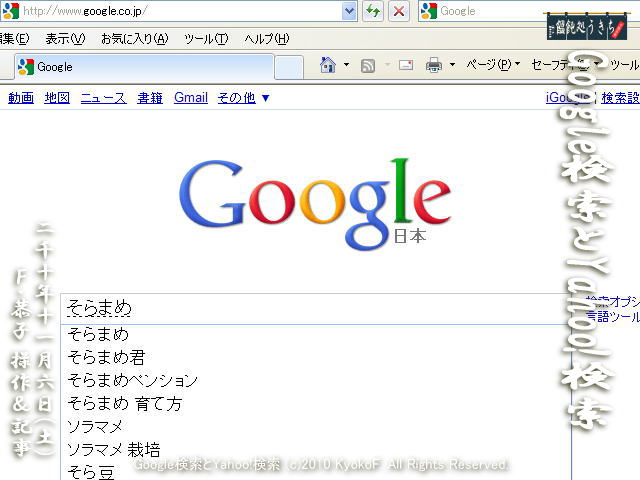
Task: Click the read mail envelope icon
Action: tap(406, 65)
